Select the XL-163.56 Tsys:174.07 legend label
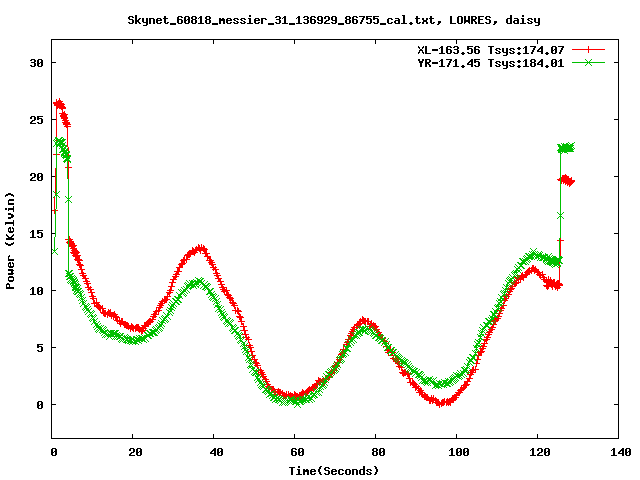Viewport: 640px width, 480px height. (x=491, y=50)
